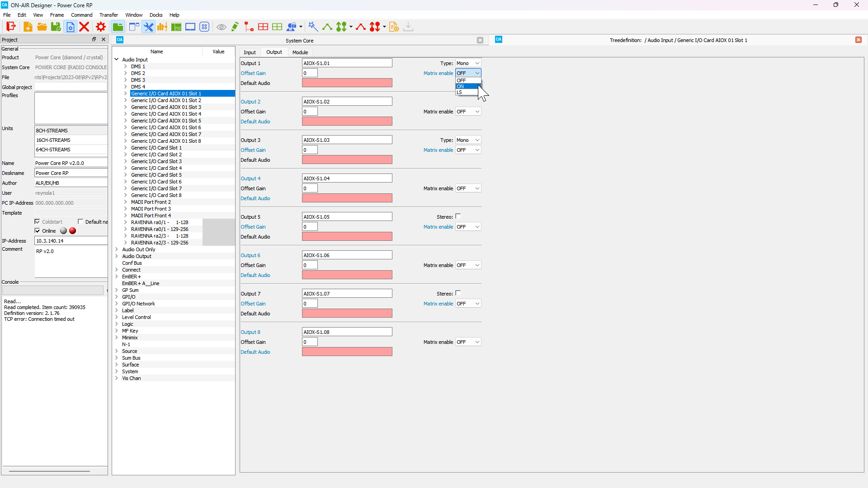Click Output 1 pink Default Audio field
The height and width of the screenshot is (488, 868).
(x=347, y=83)
